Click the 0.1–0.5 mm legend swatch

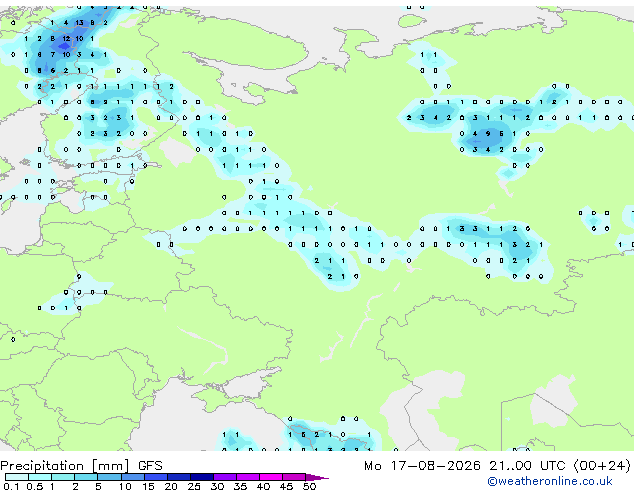17,477
